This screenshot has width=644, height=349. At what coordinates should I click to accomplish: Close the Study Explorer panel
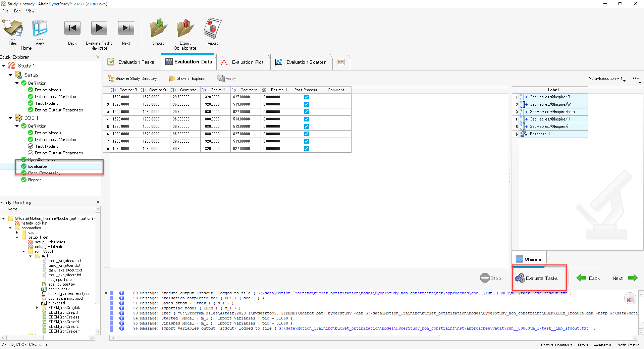pos(98,57)
